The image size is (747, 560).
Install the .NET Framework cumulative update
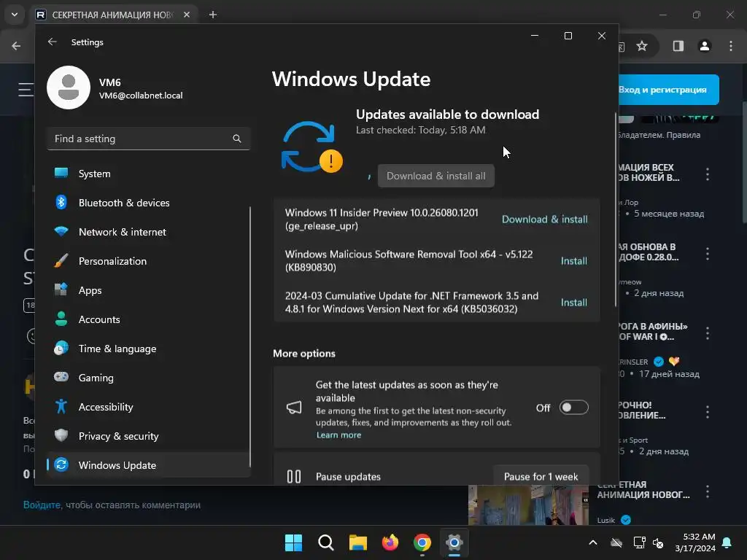(x=573, y=303)
